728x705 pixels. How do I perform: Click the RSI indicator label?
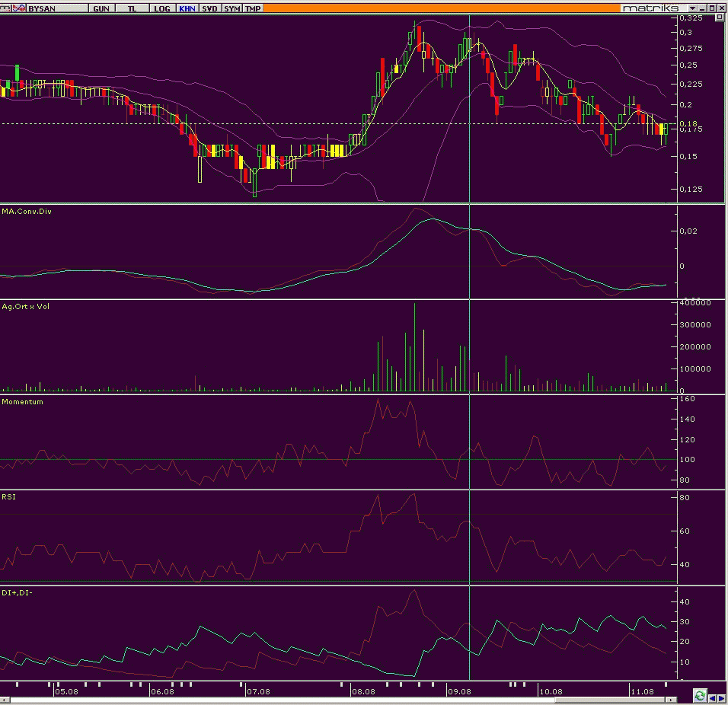8,497
